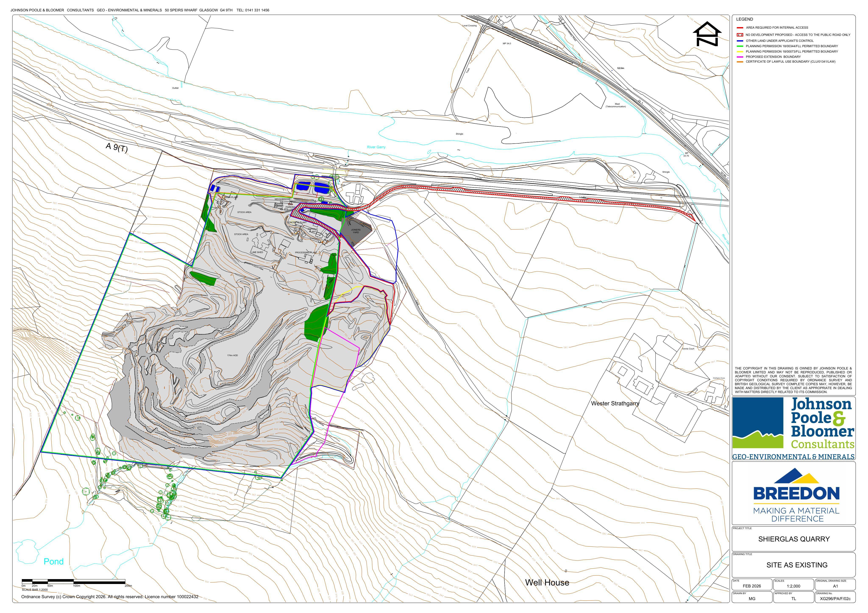
Task: Click the 'TL' approved by initials
Action: [x=794, y=599]
